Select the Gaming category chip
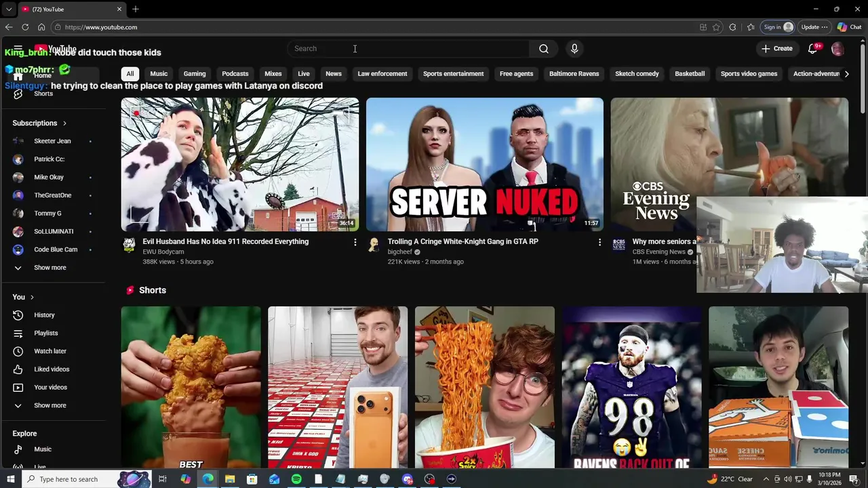The height and width of the screenshot is (488, 868). (x=195, y=74)
